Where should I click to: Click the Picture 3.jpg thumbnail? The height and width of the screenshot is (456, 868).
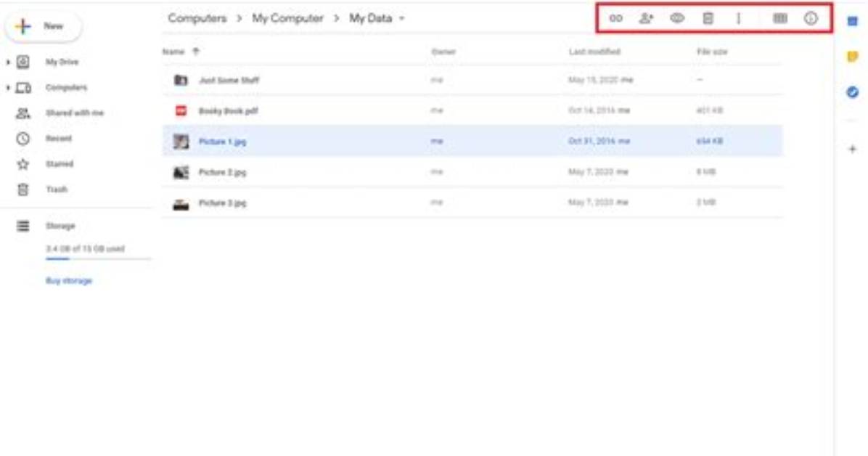(x=181, y=203)
